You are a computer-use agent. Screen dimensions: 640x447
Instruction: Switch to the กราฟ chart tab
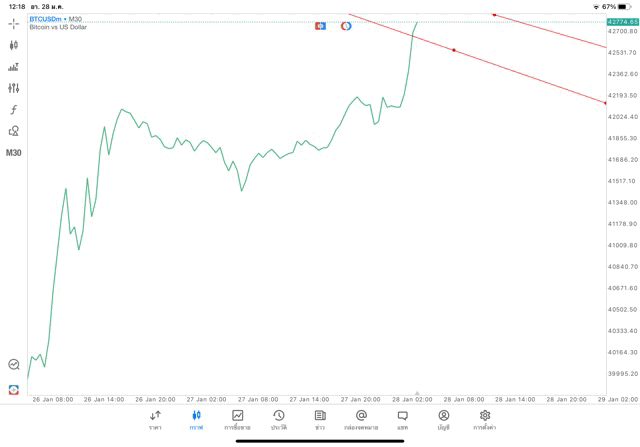pos(196,419)
